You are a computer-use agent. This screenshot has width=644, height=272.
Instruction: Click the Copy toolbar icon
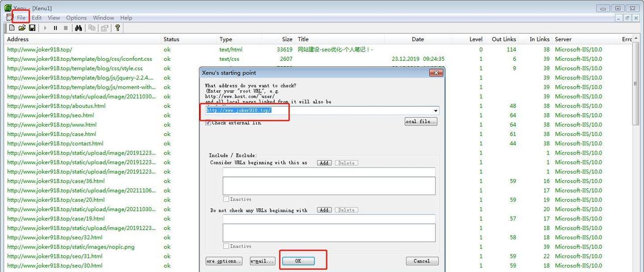coord(92,28)
